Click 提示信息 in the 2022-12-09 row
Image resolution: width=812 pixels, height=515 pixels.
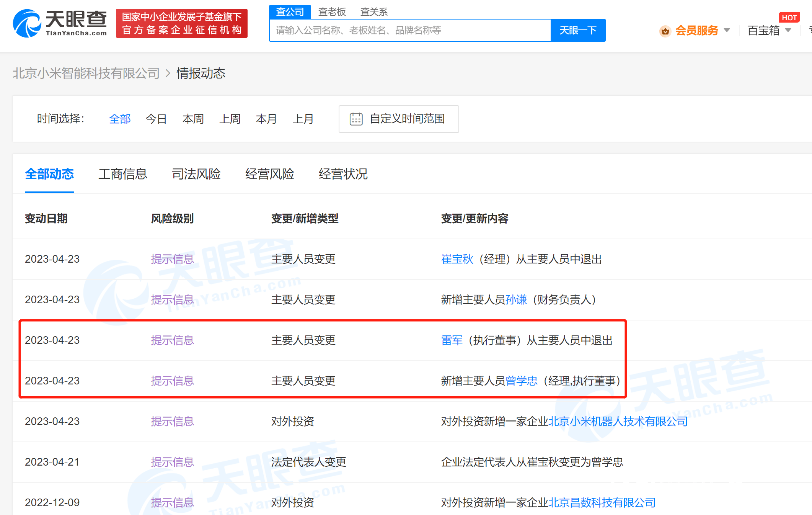[x=173, y=503]
